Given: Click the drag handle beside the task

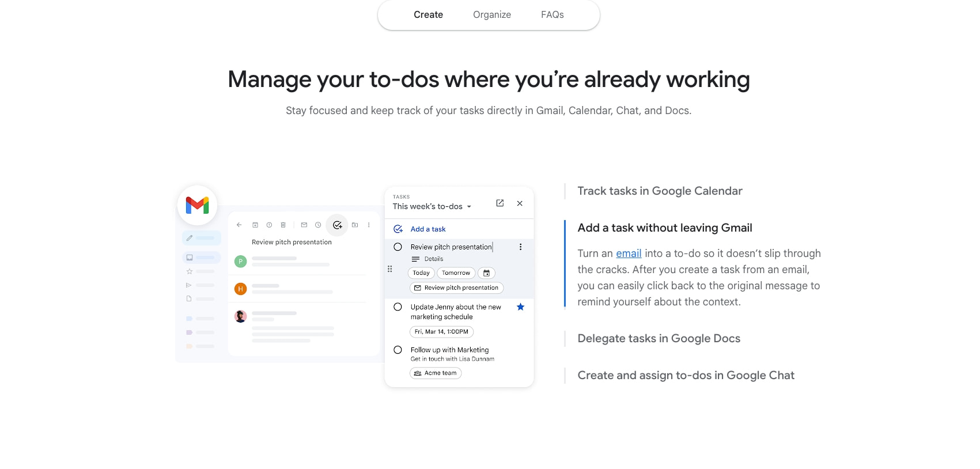Looking at the screenshot, I should 390,269.
